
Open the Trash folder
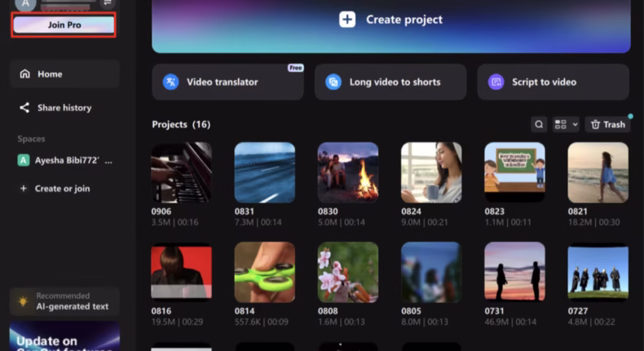[x=607, y=124]
